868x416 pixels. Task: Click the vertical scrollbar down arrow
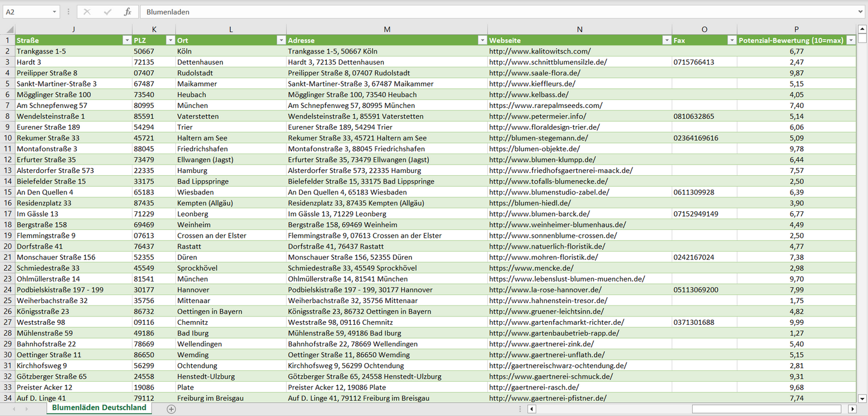click(863, 398)
